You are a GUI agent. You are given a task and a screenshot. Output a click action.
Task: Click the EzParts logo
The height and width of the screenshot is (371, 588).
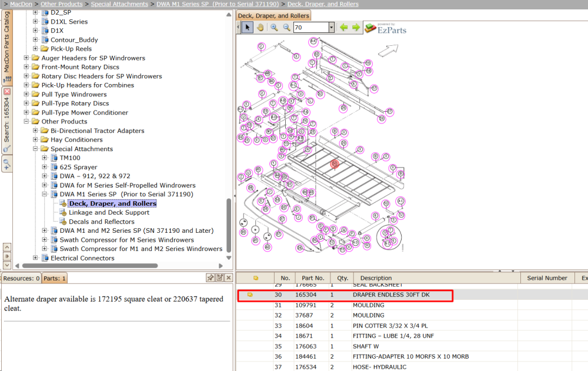386,28
